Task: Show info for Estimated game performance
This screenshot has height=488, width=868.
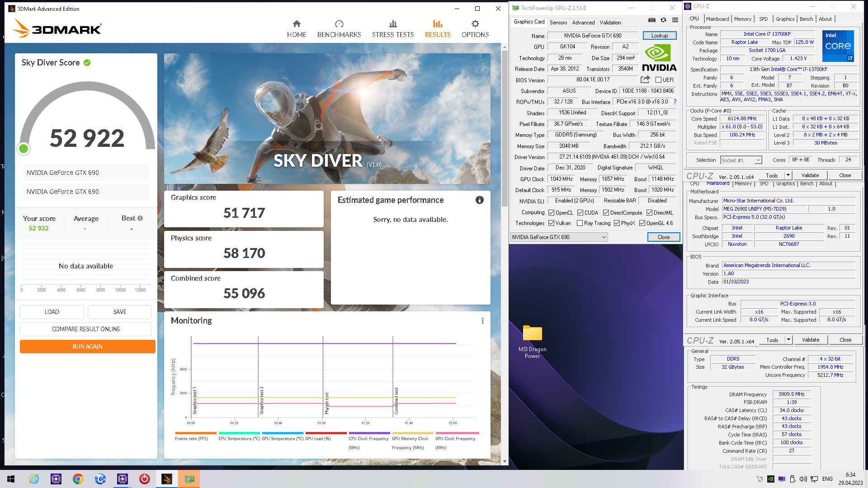Action: click(480, 200)
